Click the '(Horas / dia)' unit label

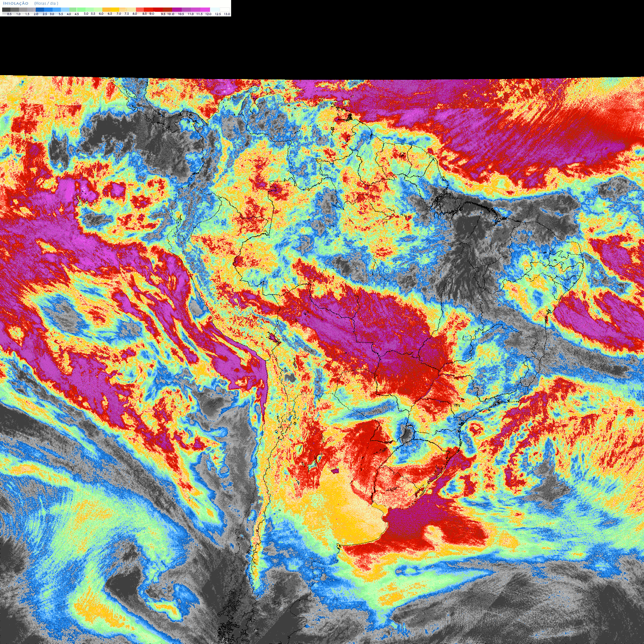click(x=46, y=3)
